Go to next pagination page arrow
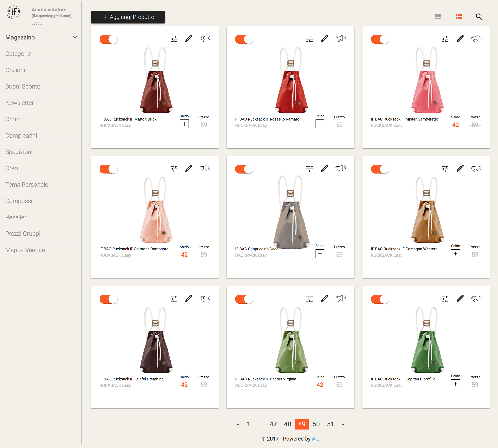Viewport: 498px width, 448px height. (x=343, y=424)
